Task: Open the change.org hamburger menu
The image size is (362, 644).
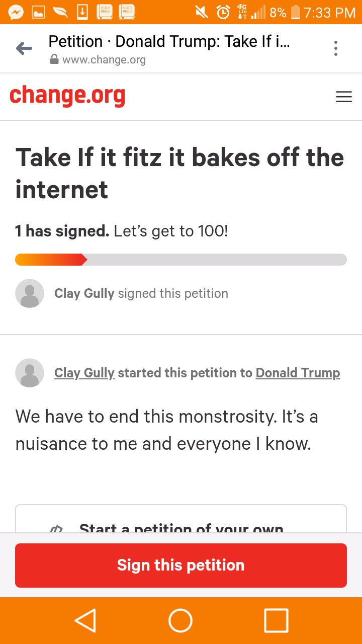Action: [344, 97]
